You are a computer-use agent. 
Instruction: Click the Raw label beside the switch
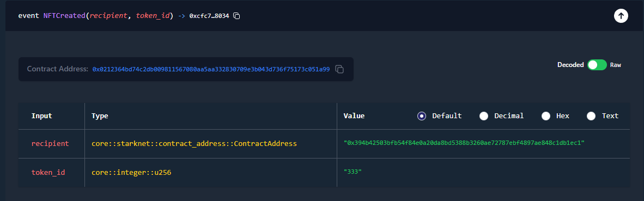coord(615,65)
